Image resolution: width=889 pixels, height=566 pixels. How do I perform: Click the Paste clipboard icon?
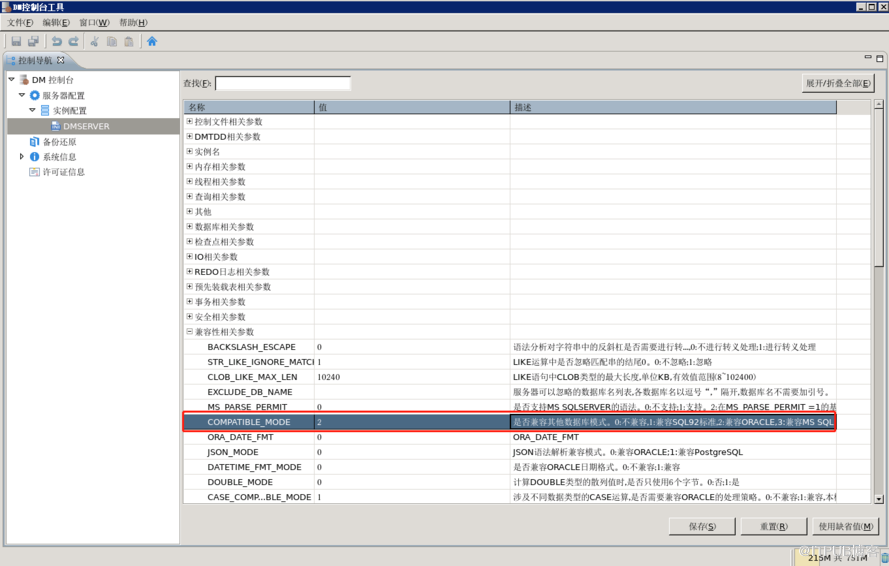(128, 41)
